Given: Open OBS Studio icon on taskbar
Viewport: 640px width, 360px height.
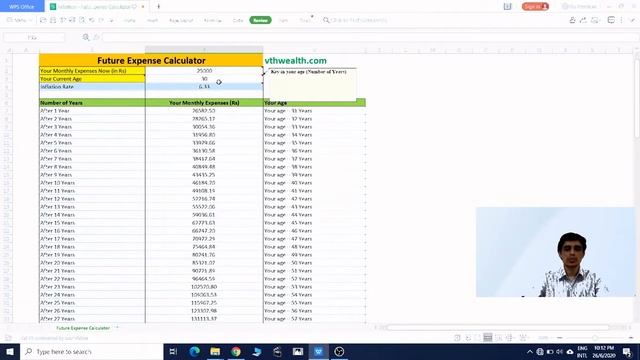Looking at the screenshot, I should (x=339, y=351).
